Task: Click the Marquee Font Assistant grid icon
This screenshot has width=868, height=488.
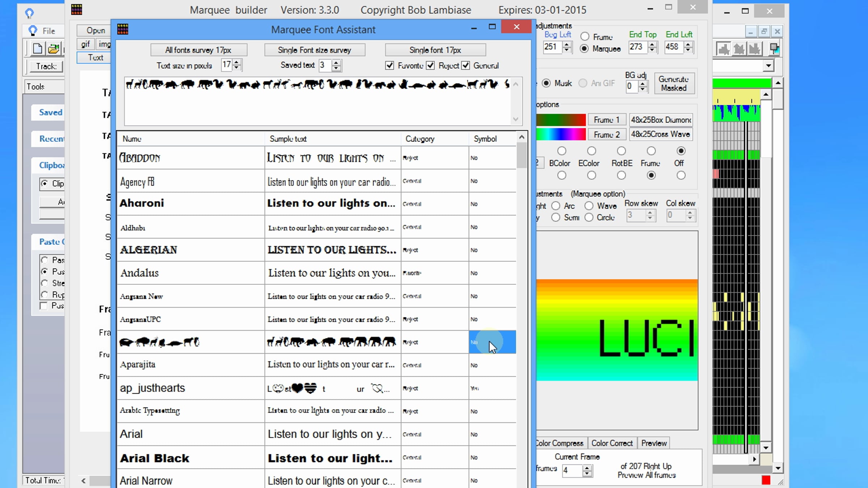Action: [x=123, y=29]
